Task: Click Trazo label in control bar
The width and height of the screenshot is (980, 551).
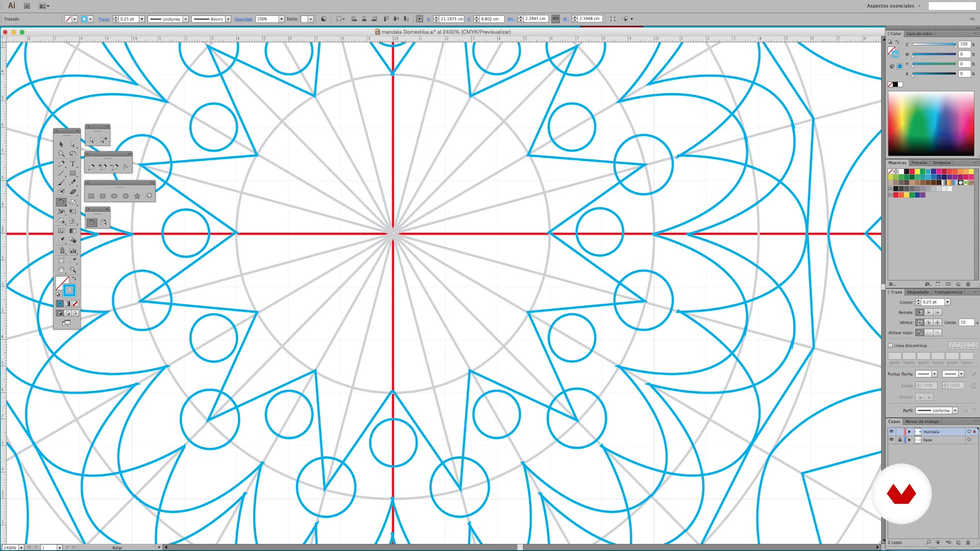Action: pyautogui.click(x=104, y=19)
